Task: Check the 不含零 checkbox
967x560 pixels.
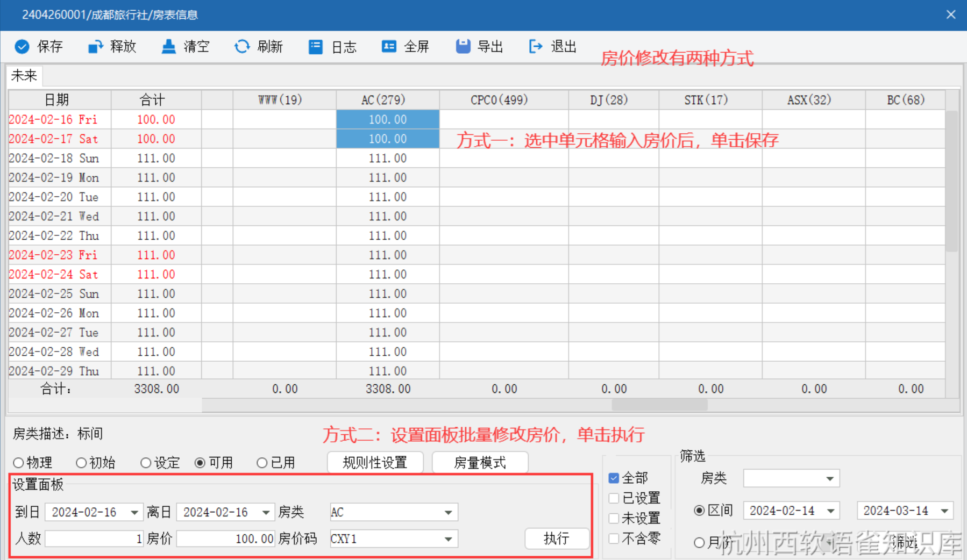Action: 614,539
